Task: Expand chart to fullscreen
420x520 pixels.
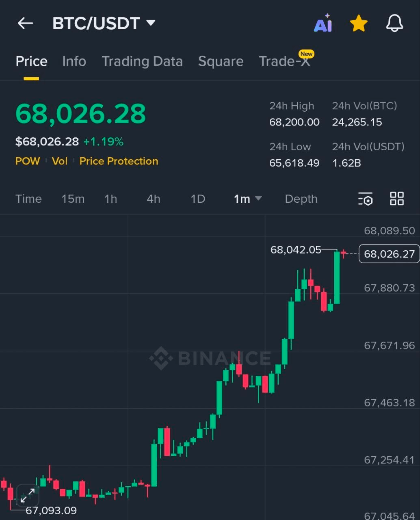Action: tap(28, 496)
